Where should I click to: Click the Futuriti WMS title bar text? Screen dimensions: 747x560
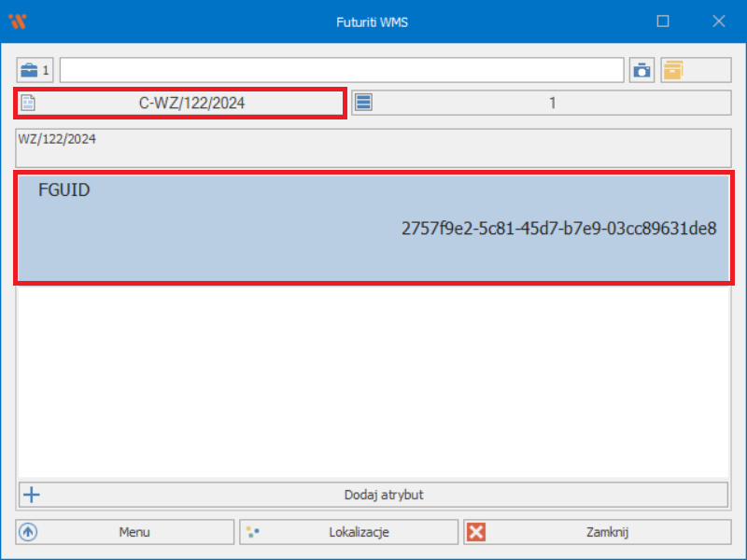click(x=372, y=21)
